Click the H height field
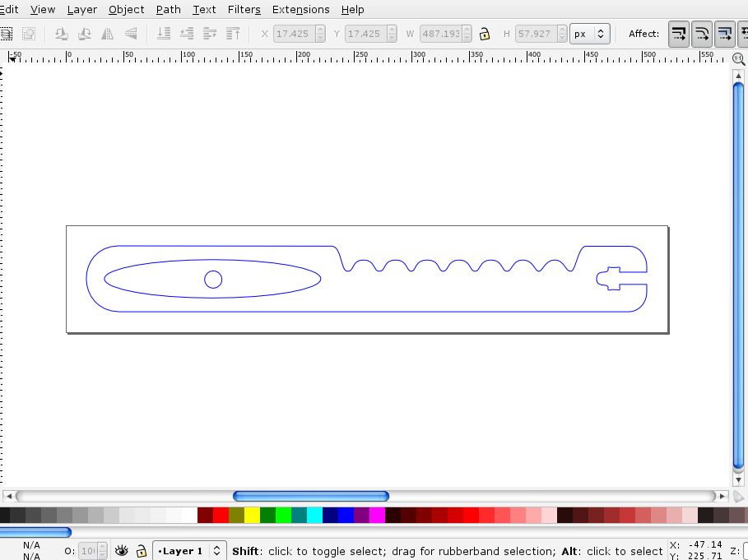 pos(537,34)
